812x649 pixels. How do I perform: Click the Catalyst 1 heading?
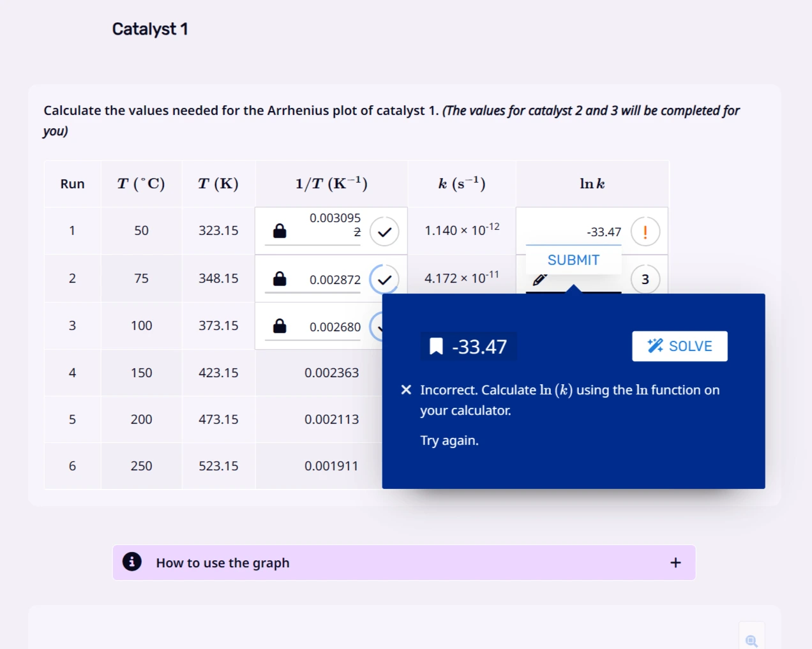click(x=150, y=29)
